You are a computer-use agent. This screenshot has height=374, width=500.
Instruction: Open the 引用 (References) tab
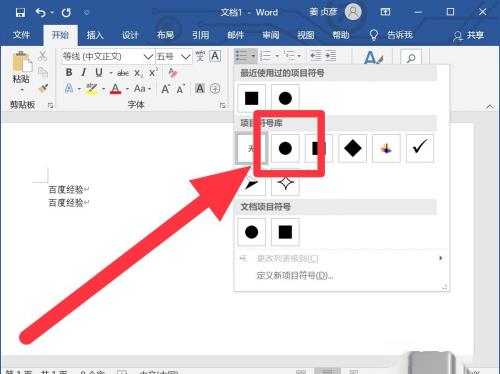pos(200,35)
